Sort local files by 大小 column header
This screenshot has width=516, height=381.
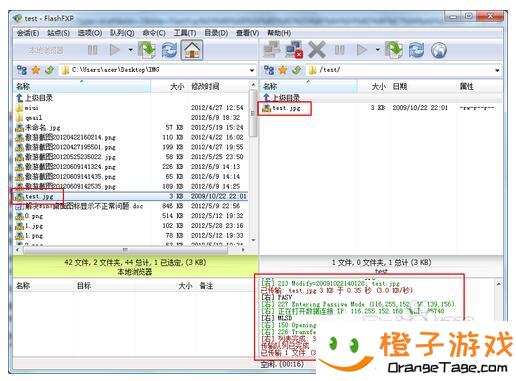click(x=177, y=87)
